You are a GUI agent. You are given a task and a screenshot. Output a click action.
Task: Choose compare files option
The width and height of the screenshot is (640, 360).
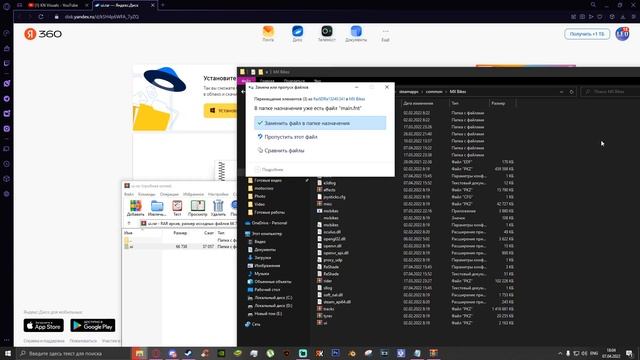coord(284,151)
